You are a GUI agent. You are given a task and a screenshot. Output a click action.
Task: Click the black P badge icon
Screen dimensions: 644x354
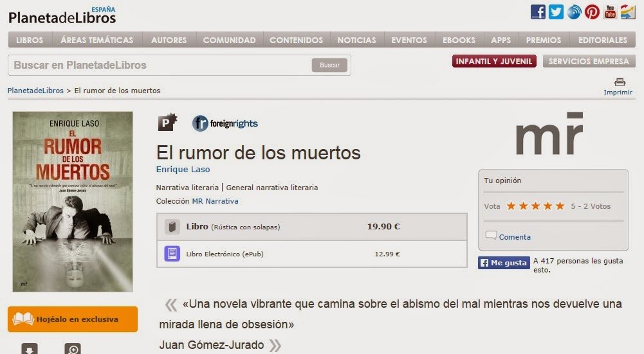167,122
